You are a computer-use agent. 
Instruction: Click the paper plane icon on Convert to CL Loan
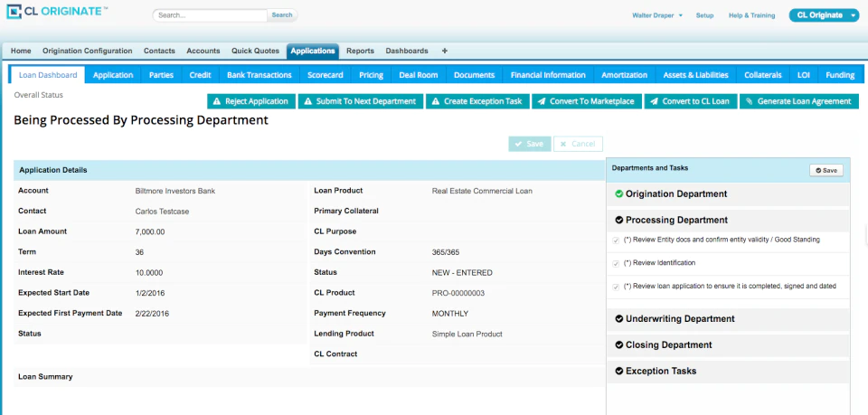(654, 102)
